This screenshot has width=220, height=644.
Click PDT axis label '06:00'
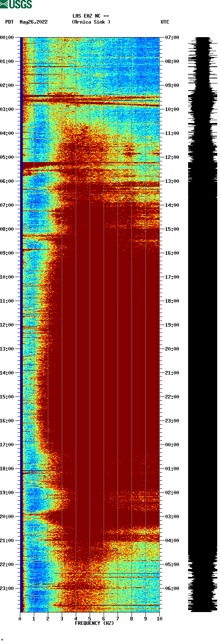[7, 181]
